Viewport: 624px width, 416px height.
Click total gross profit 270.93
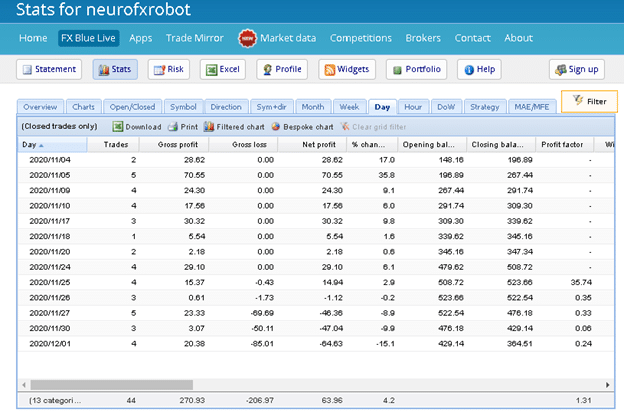pos(192,400)
